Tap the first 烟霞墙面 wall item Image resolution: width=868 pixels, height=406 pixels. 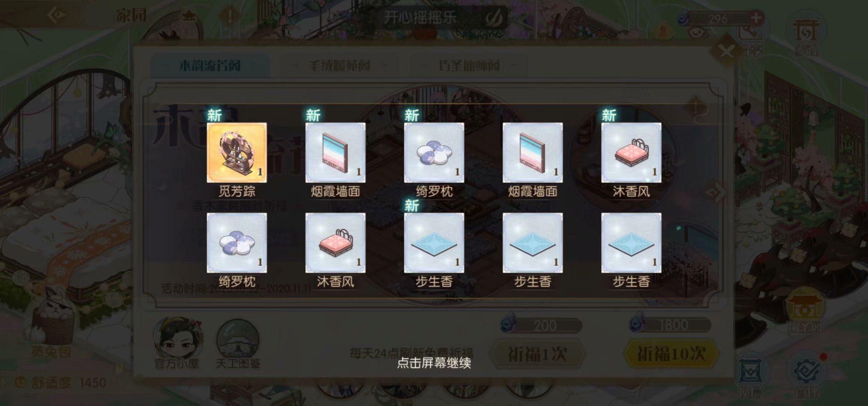335,153
